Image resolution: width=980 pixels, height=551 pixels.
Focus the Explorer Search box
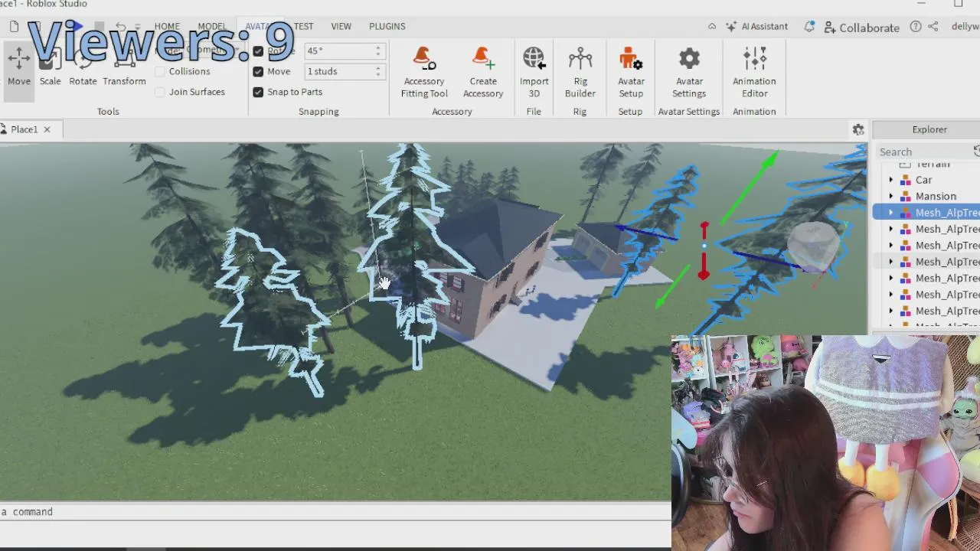[924, 152]
